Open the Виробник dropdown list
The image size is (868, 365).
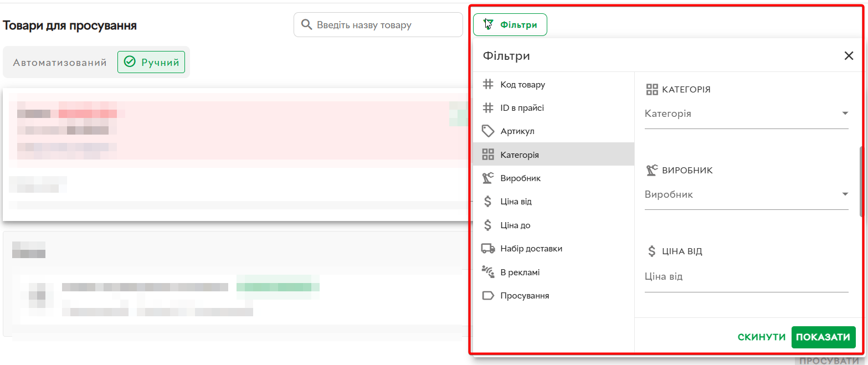click(x=746, y=195)
